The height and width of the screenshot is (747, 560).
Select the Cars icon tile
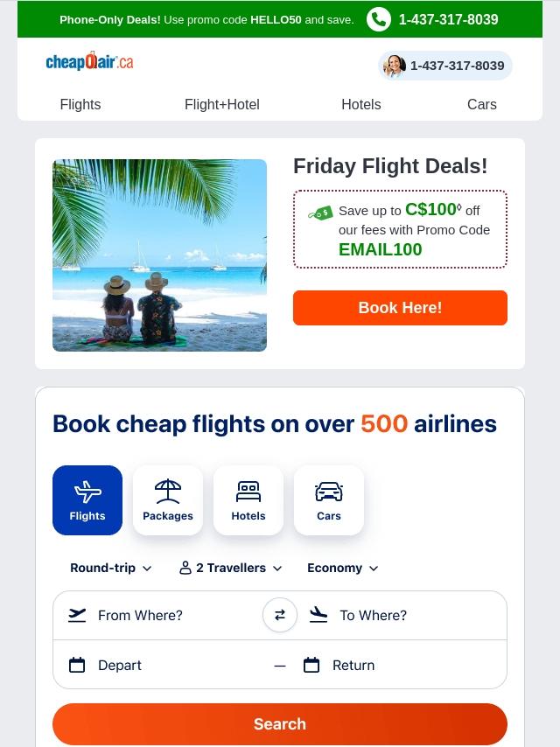[329, 500]
